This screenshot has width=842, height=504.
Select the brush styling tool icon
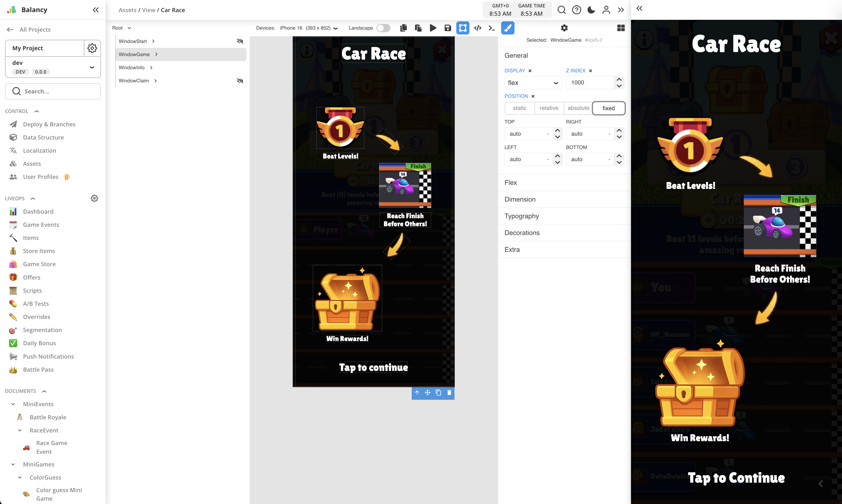508,28
